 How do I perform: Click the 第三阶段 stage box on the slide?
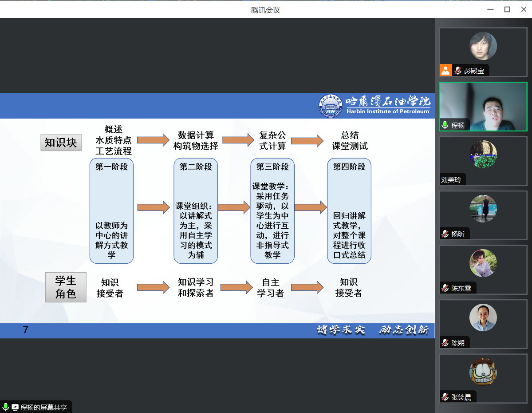point(272,210)
